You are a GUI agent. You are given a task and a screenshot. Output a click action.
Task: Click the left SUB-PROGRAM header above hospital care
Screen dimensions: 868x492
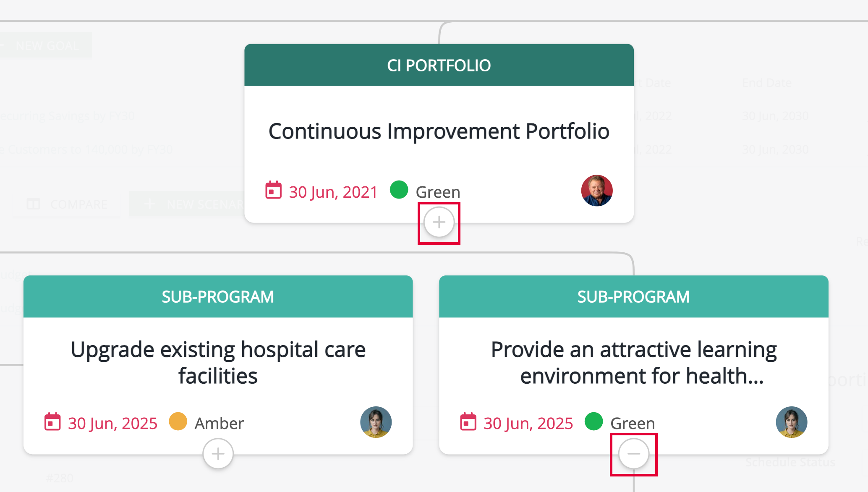pyautogui.click(x=218, y=296)
